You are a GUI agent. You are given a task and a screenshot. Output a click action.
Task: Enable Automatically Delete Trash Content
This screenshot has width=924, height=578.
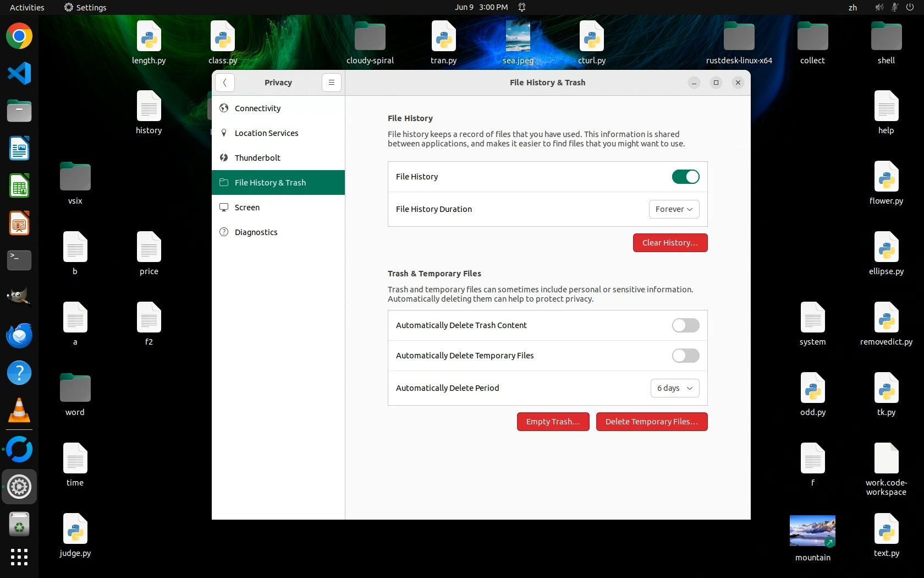point(685,325)
